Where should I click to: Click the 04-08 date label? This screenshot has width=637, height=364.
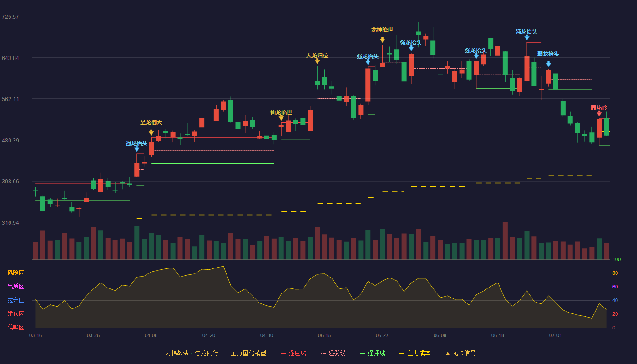[151, 335]
